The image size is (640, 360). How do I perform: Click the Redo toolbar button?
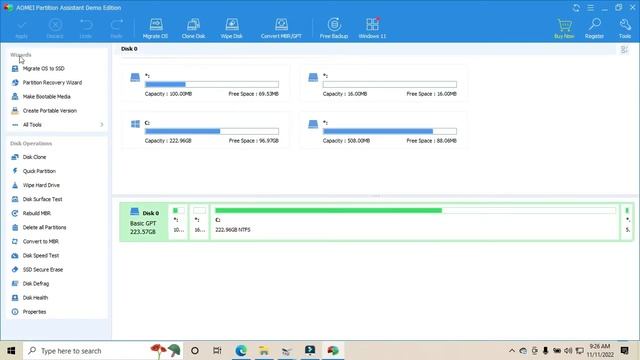(116, 28)
